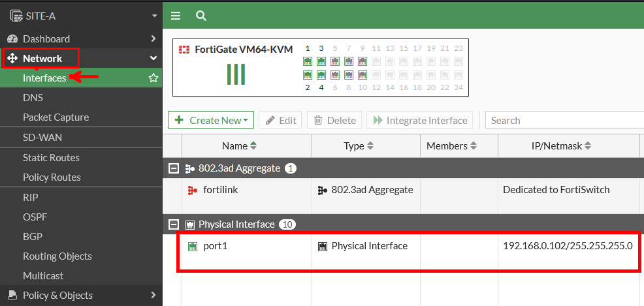Viewport: 644px width, 306px height.
Task: Click the Edit button in toolbar
Action: pos(280,120)
